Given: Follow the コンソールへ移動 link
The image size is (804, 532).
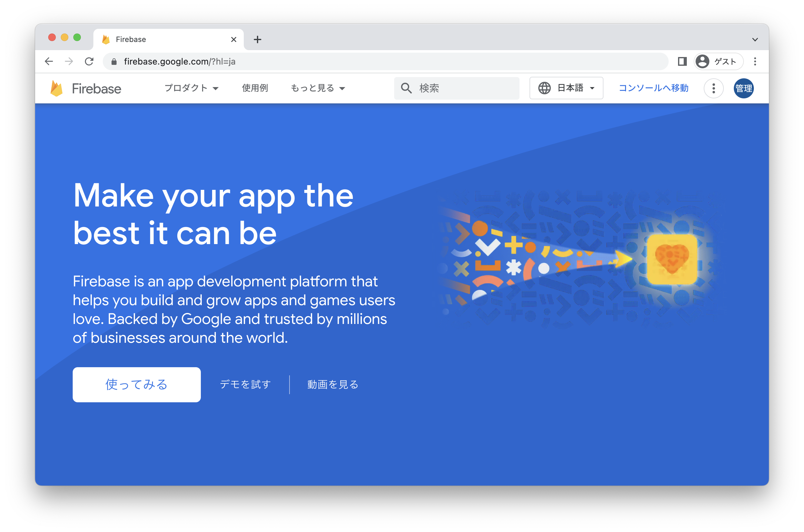Looking at the screenshot, I should (653, 88).
